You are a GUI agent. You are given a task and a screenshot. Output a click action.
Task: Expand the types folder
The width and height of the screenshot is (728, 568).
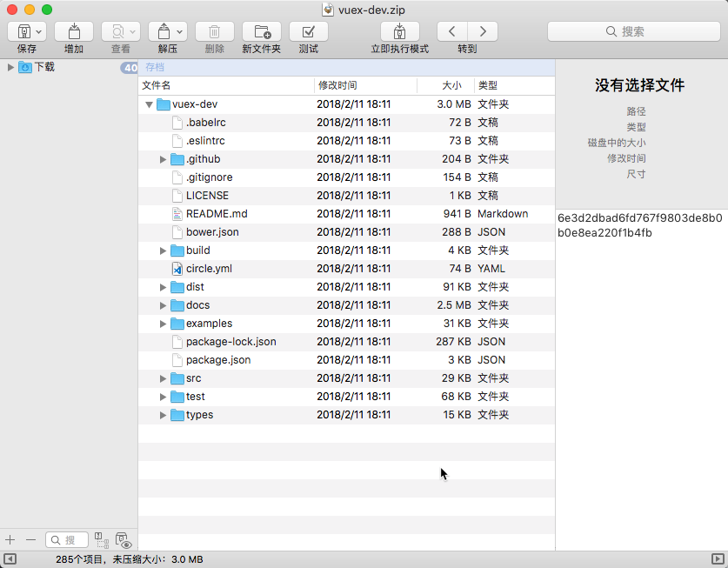click(x=163, y=415)
